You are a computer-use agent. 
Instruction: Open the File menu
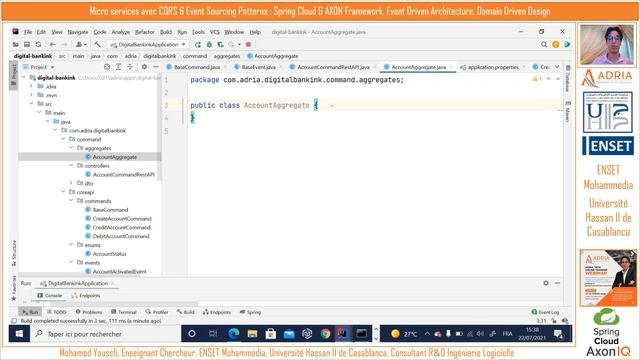click(x=28, y=32)
